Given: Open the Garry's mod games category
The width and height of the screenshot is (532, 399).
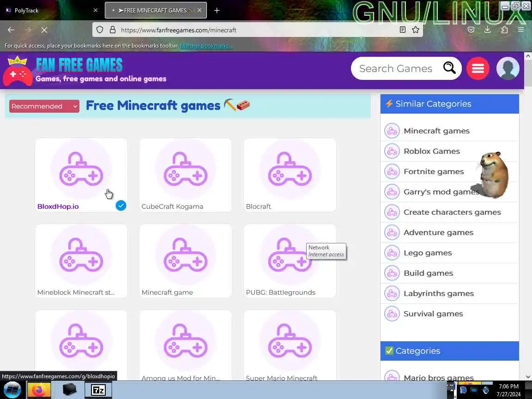Looking at the screenshot, I should tap(441, 192).
